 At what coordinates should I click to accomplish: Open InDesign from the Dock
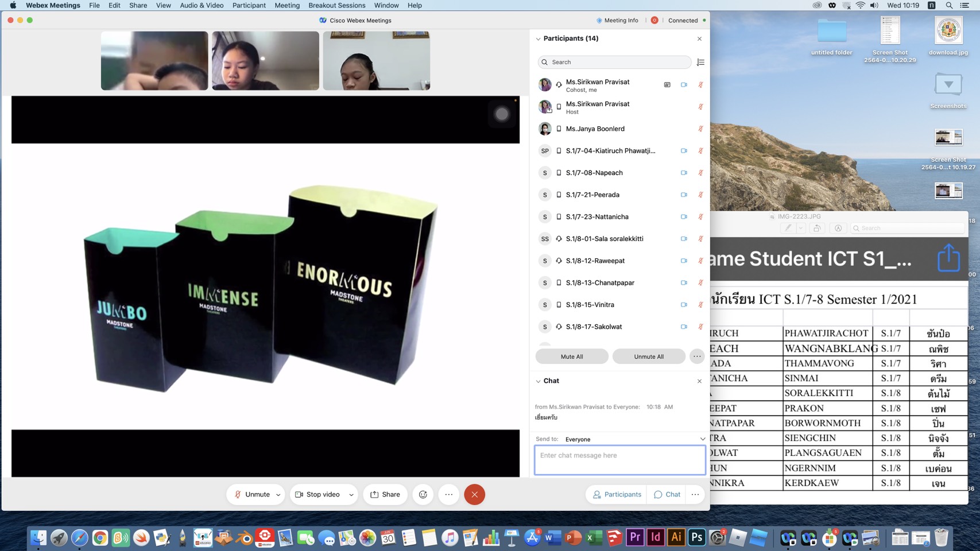pyautogui.click(x=656, y=538)
